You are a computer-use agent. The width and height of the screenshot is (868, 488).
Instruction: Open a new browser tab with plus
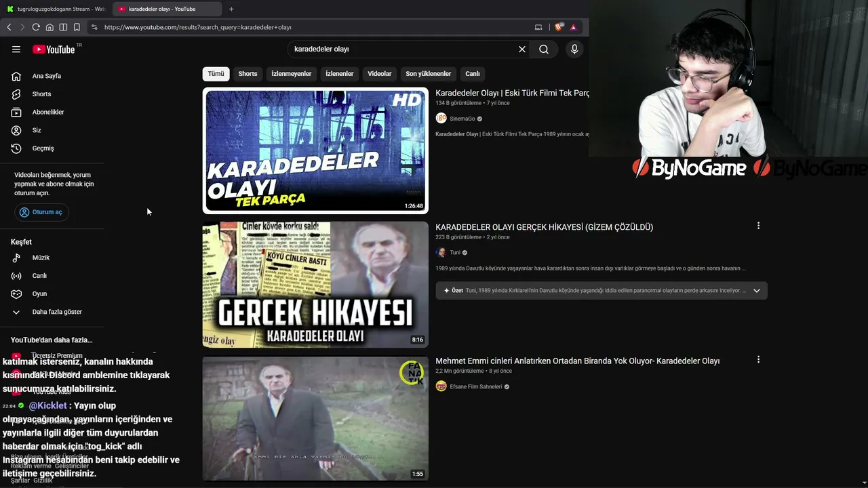click(231, 9)
